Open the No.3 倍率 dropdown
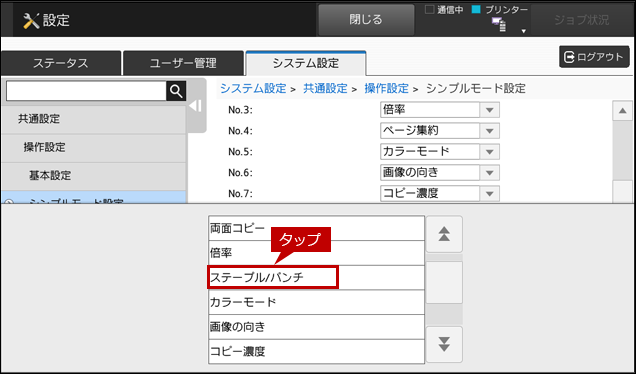This screenshot has width=636, height=374. point(440,110)
